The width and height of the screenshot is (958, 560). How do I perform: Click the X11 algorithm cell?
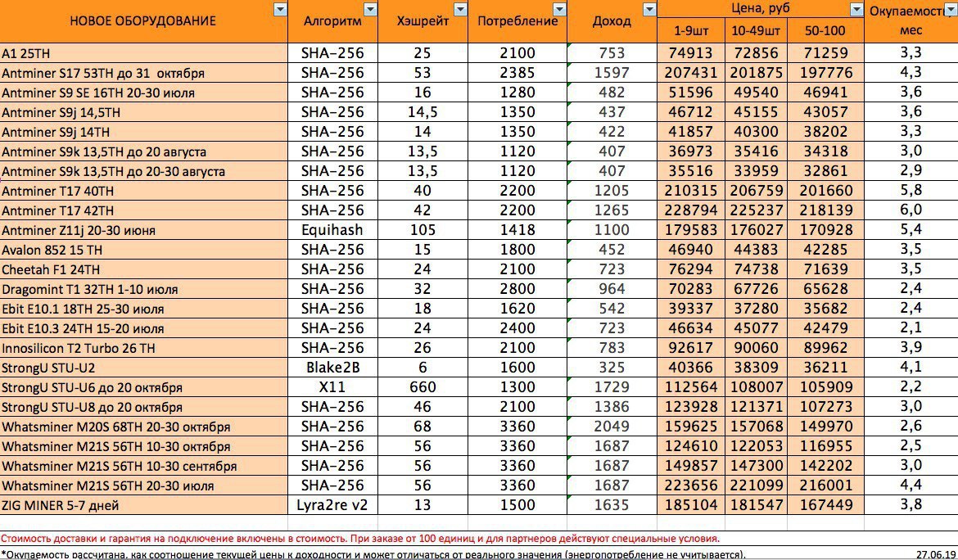[x=332, y=387]
